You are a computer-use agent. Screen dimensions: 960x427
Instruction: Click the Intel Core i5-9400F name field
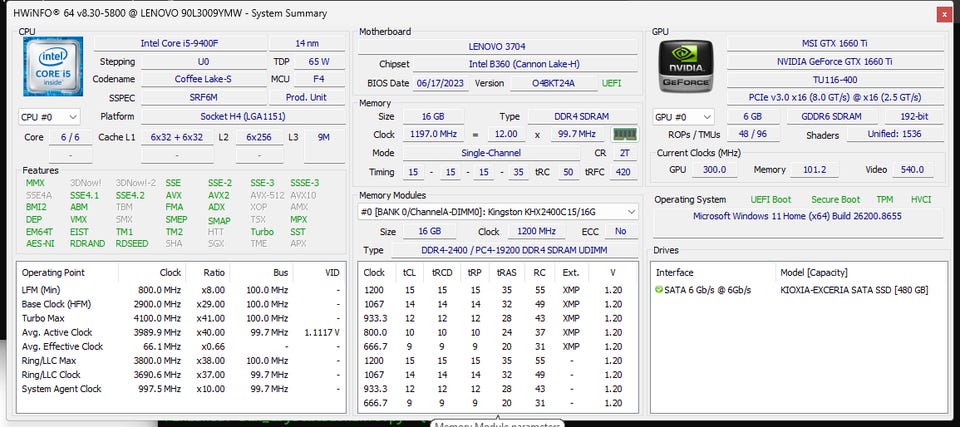point(179,43)
